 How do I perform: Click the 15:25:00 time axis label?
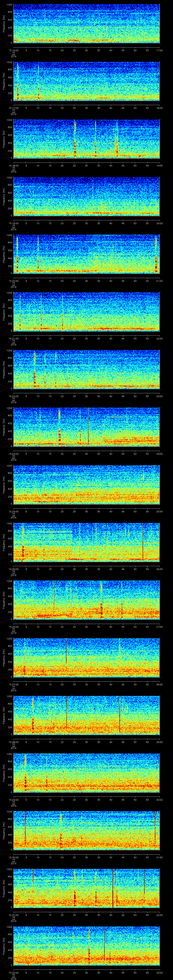(x=13, y=569)
